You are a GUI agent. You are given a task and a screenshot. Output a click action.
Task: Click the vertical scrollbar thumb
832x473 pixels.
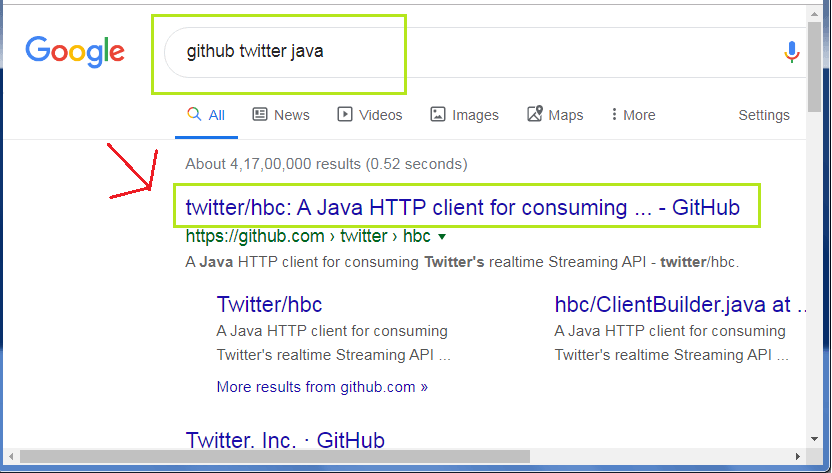(814, 67)
